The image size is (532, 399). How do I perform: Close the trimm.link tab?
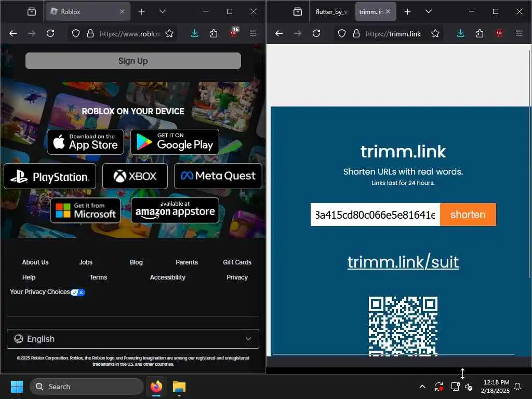click(388, 11)
